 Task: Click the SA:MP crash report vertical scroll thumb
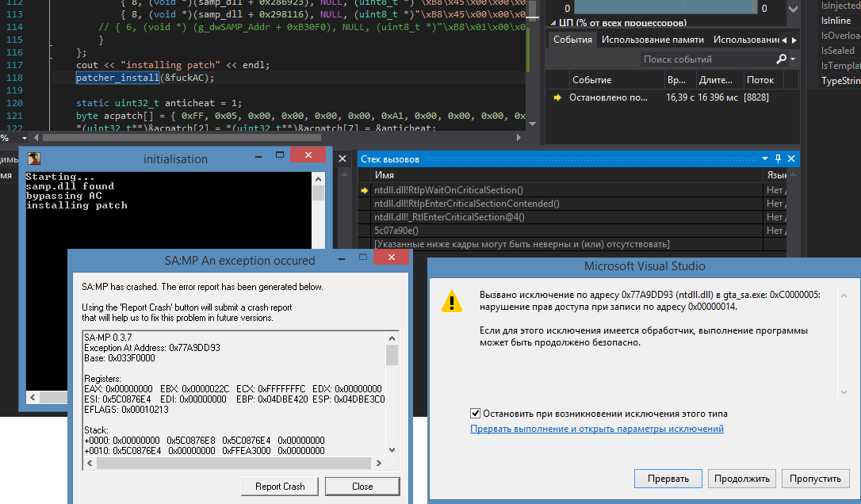point(392,355)
